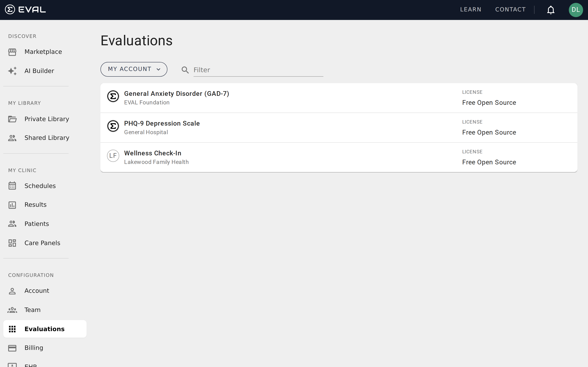Click the notification bell icon
The image size is (588, 367).
[x=551, y=10]
